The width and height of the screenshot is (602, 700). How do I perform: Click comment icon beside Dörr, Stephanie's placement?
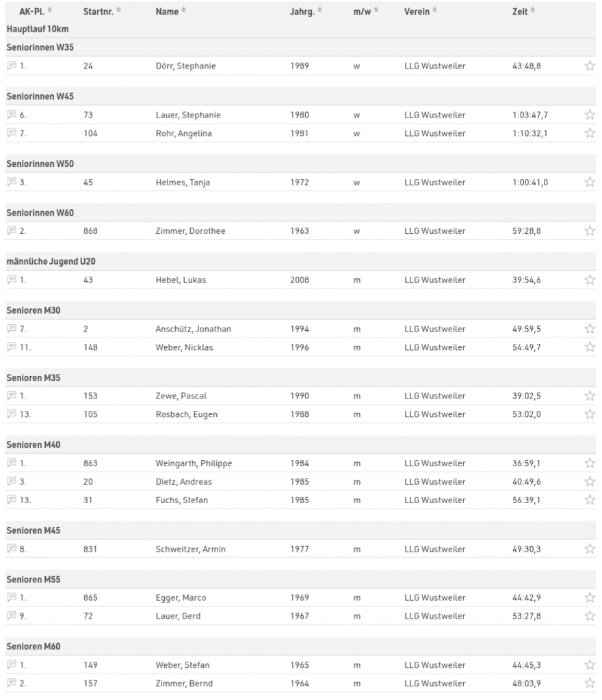coord(12,66)
